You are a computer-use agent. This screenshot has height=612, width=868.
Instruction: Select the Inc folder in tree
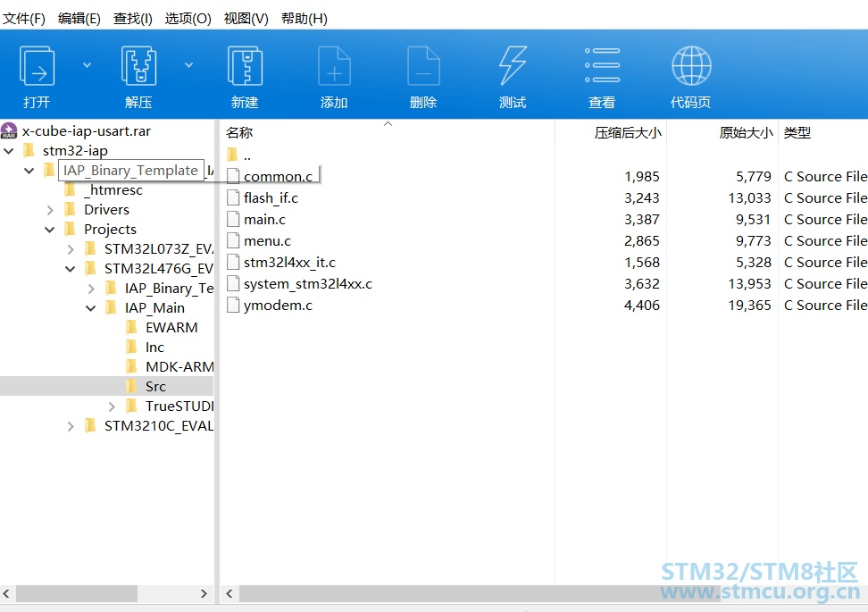pos(154,348)
